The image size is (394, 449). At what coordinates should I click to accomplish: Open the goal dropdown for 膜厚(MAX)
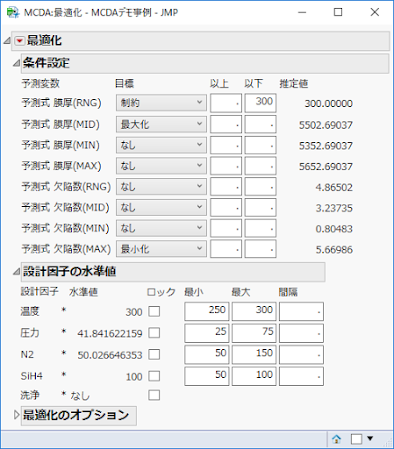[161, 166]
